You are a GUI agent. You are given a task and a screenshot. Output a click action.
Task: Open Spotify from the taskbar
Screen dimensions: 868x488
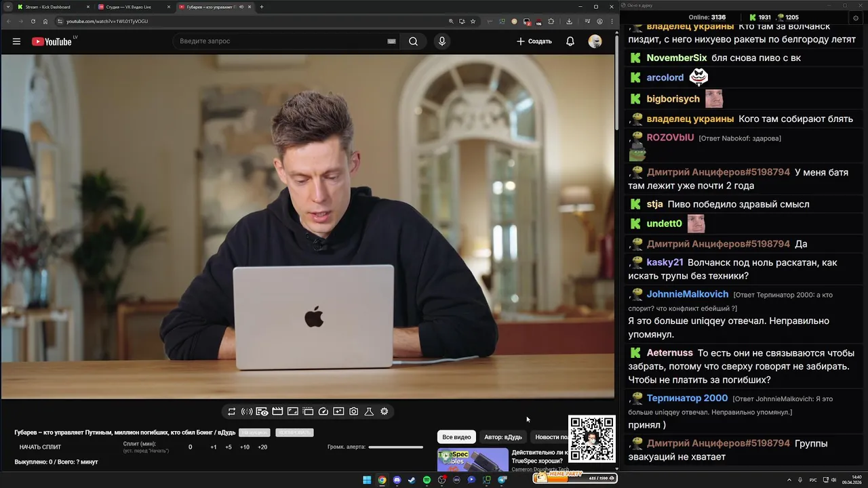click(x=427, y=480)
